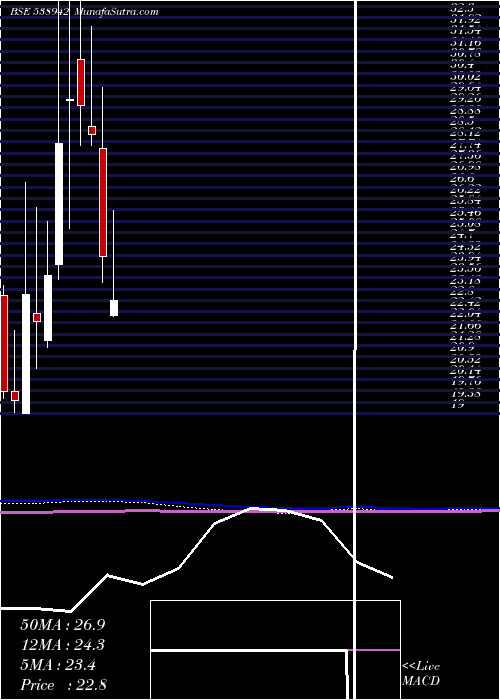The image size is (500, 700).
Task: Select the 24.32 price axis label
Action: pos(466,246)
